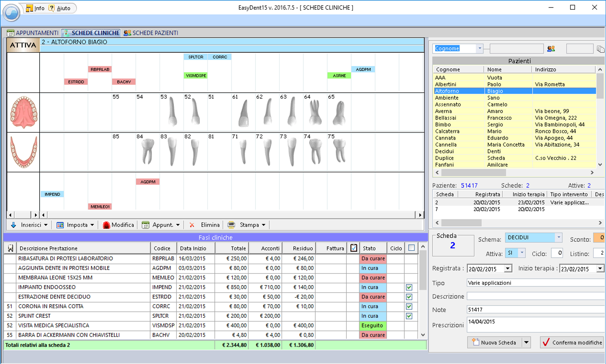Image resolution: width=606 pixels, height=364 pixels.
Task: Click the copy pages icon at top right
Action: tap(600, 49)
